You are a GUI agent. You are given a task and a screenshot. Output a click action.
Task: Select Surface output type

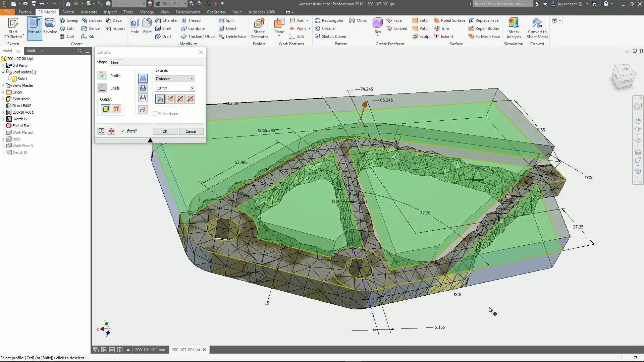click(x=116, y=109)
